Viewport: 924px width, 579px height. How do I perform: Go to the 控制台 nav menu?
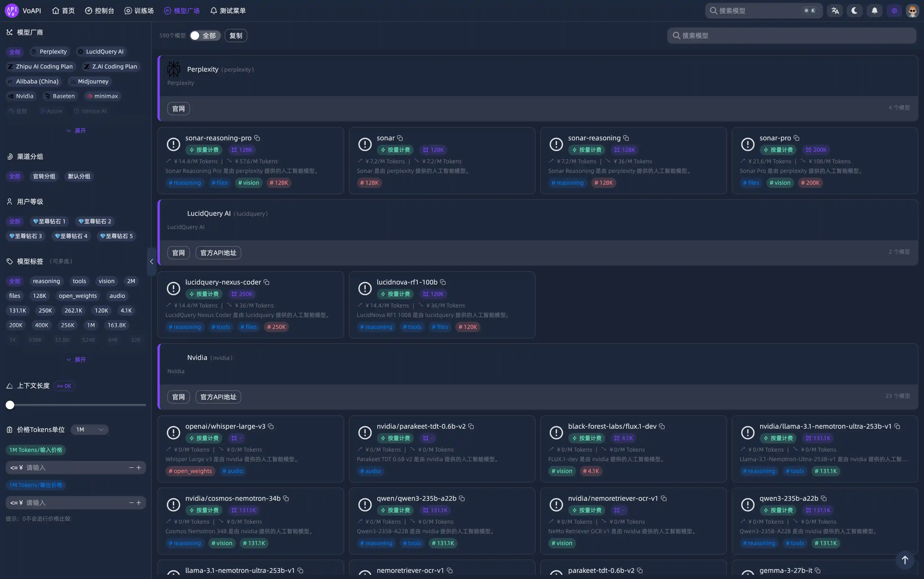(100, 11)
